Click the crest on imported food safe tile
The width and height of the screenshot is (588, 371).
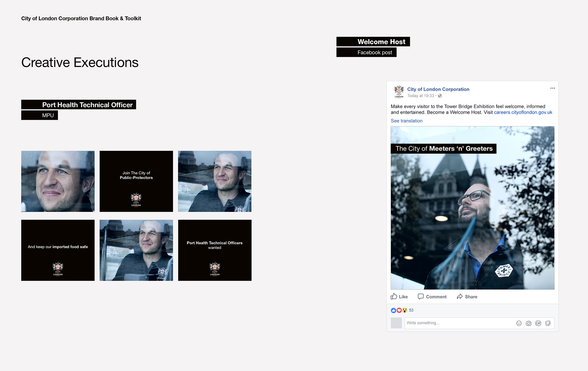(x=58, y=269)
